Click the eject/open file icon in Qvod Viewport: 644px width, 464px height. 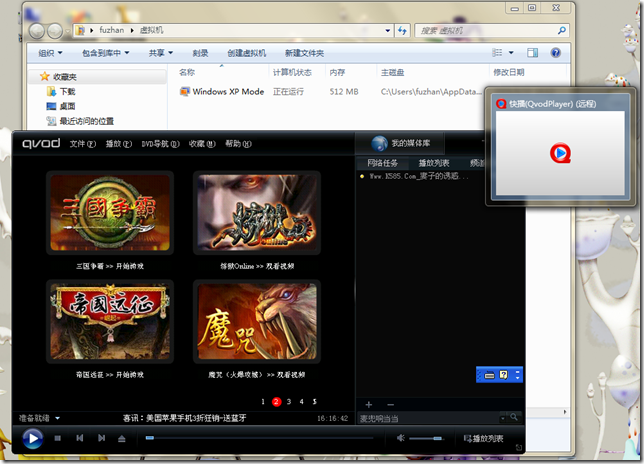[x=122, y=439]
